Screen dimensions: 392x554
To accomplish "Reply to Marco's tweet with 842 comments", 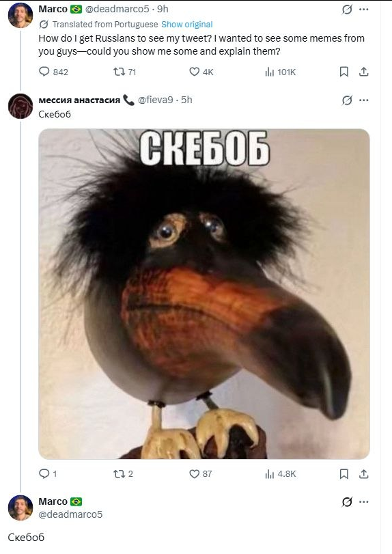I will (x=53, y=72).
